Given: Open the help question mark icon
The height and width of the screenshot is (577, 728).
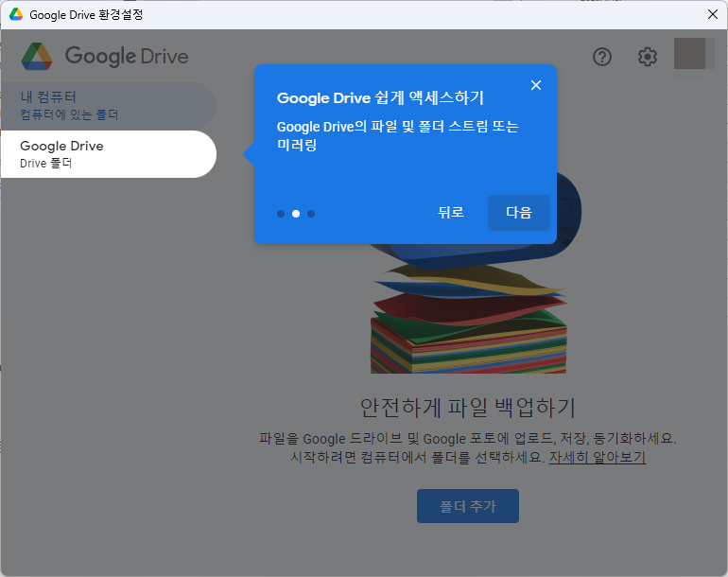Looking at the screenshot, I should [x=602, y=57].
